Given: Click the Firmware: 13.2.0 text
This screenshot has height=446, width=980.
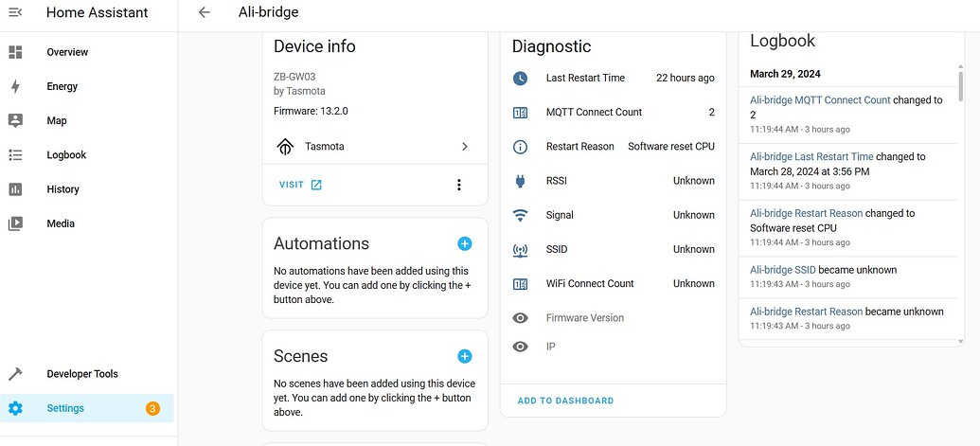Looking at the screenshot, I should (x=311, y=111).
